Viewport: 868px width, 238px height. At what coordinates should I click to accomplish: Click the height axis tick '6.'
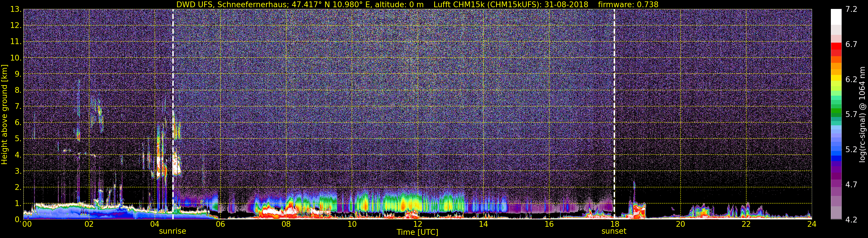pyautogui.click(x=18, y=123)
